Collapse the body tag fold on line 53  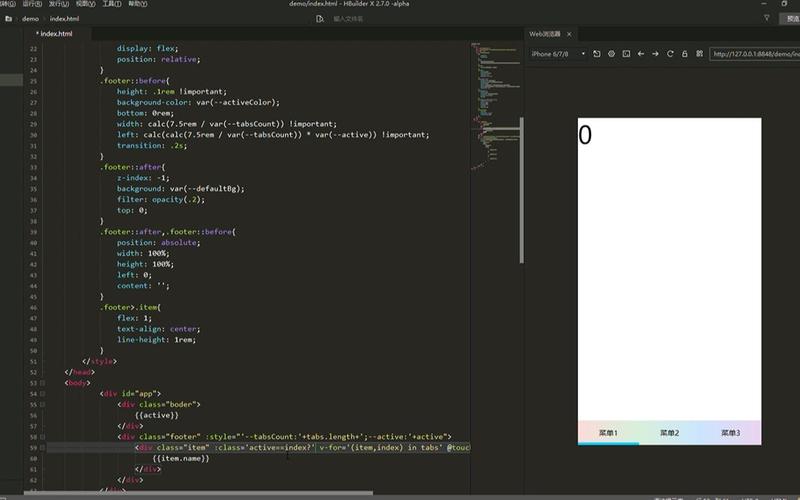42,383
